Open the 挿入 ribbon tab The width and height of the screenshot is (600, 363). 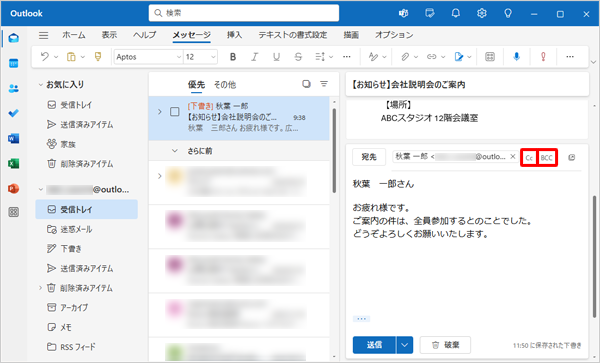click(x=234, y=35)
